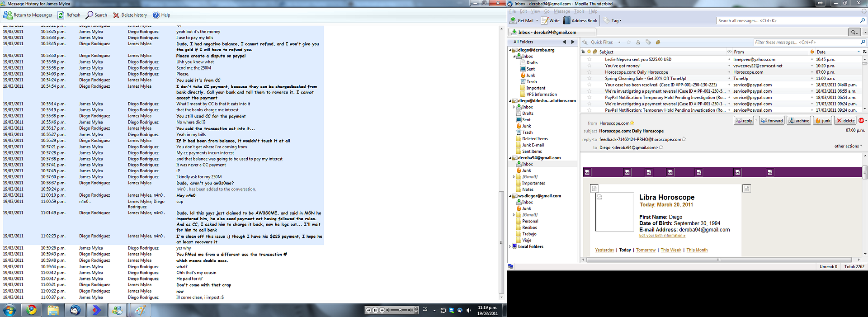868x317 pixels.
Task: Sort messages by Date column
Action: [x=839, y=52]
